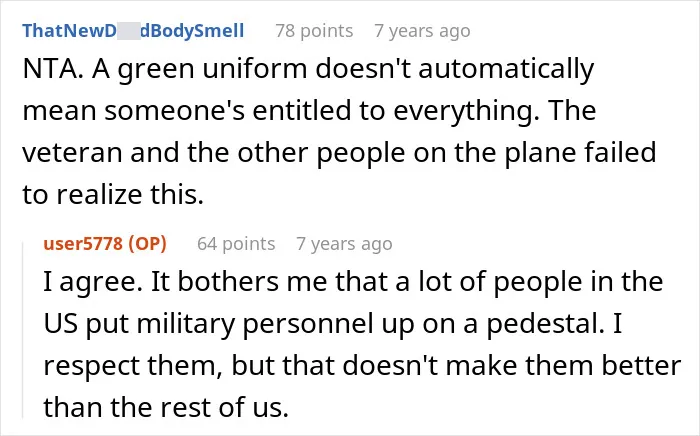Screen dimensions: 700x436
Task: Click the (OP) label beside user5778
Action: [x=147, y=244]
